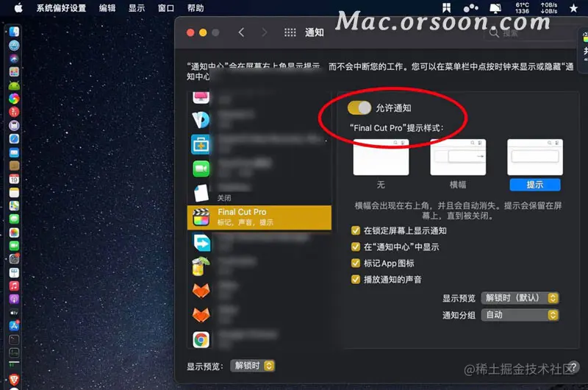Screen dimensions: 588x390
Task: Open the Brave browser lion icon in Dock
Action: (14, 380)
